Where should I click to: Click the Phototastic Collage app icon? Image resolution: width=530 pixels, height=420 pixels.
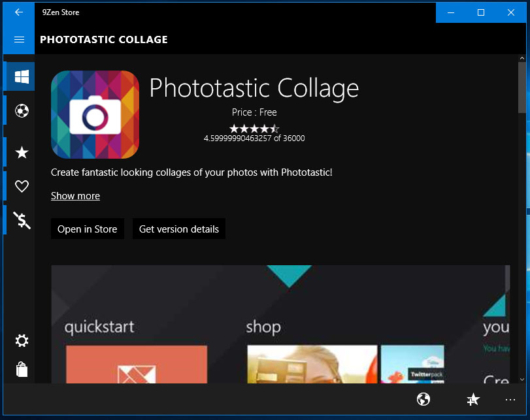95,114
